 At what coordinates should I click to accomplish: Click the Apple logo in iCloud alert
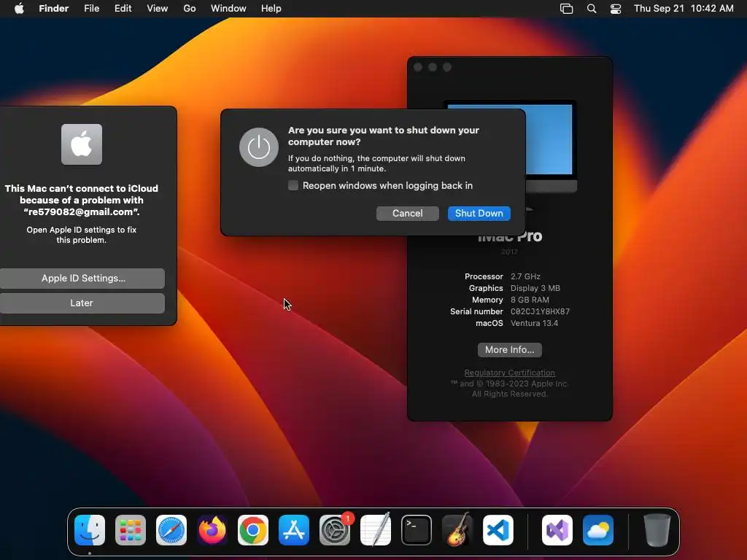coord(82,144)
